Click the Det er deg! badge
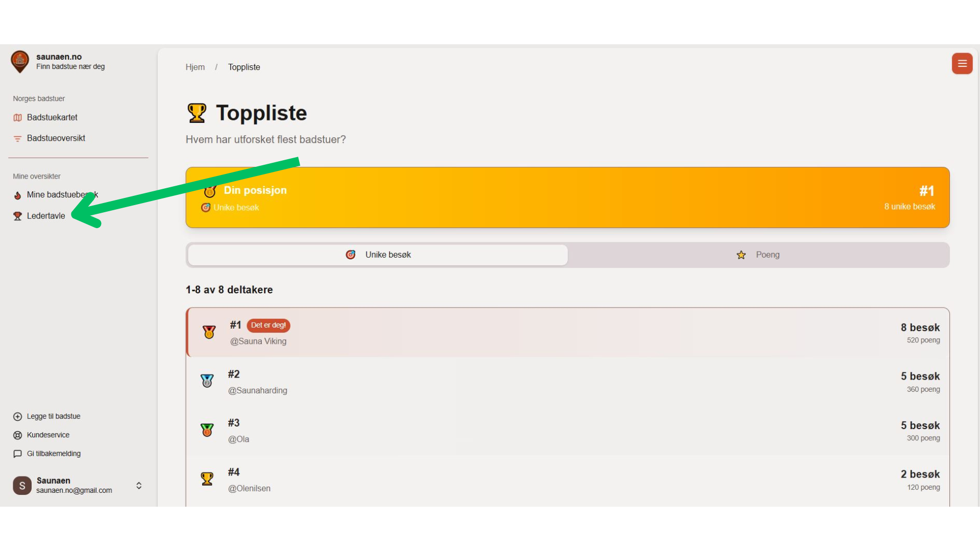Screen dimensions: 980x551 pos(268,325)
